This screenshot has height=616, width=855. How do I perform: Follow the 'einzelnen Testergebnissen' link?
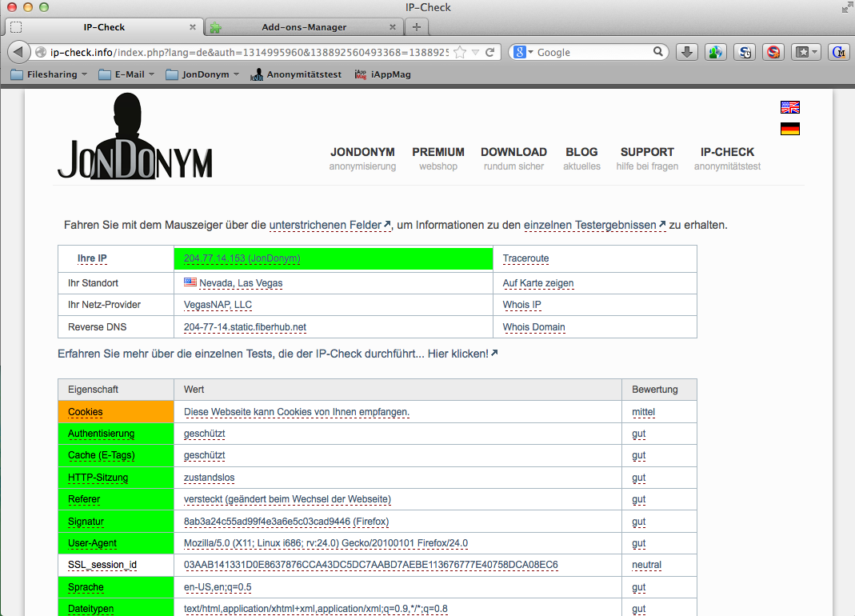click(x=595, y=225)
